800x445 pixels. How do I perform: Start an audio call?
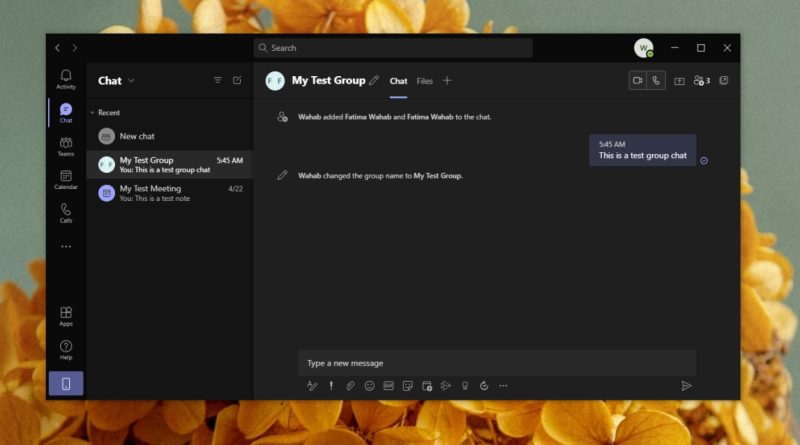[656, 81]
